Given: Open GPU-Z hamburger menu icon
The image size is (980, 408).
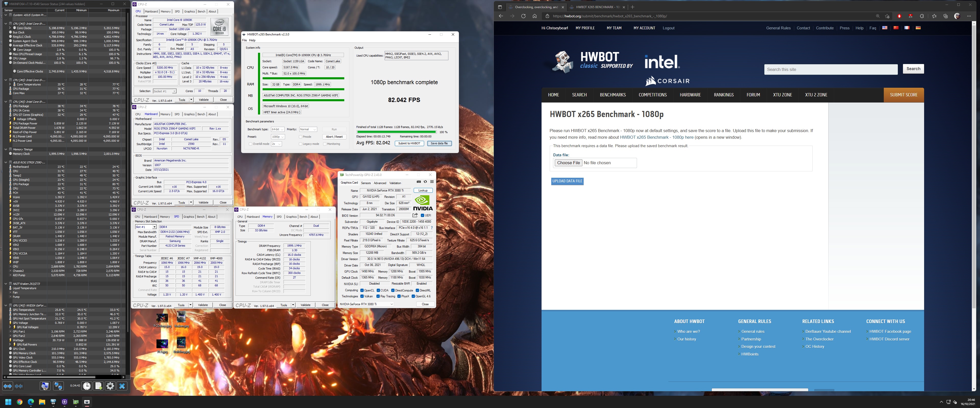Looking at the screenshot, I should tap(432, 182).
